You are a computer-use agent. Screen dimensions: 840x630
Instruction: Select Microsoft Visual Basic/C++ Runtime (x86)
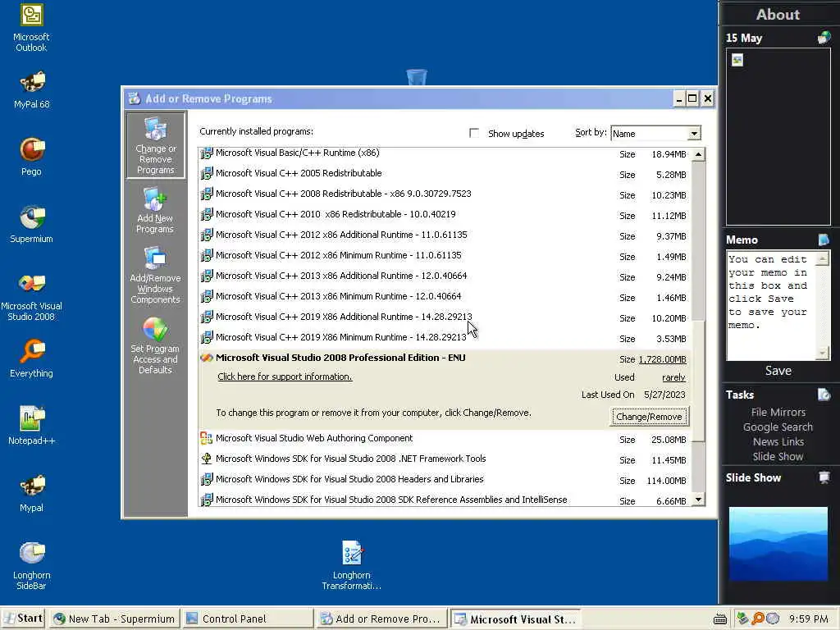click(x=444, y=153)
